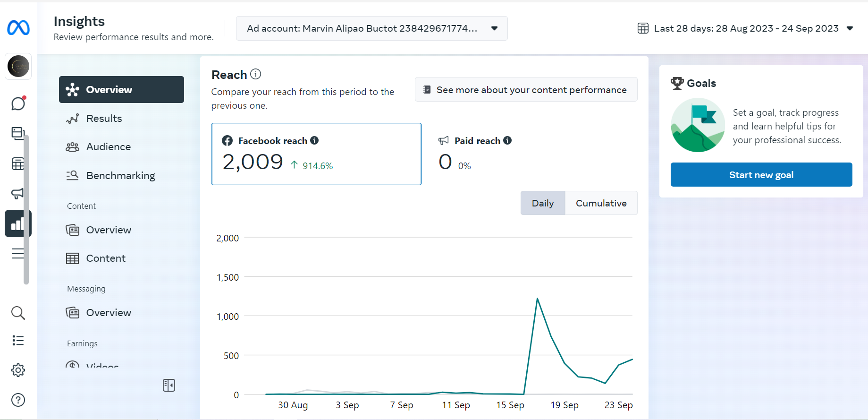Screen dimensions: 868x420
Task: Open the All tools hamburger icon
Action: click(x=18, y=254)
